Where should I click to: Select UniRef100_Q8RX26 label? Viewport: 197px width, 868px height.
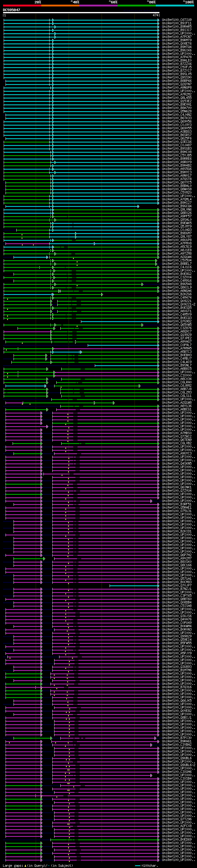click(x=177, y=213)
